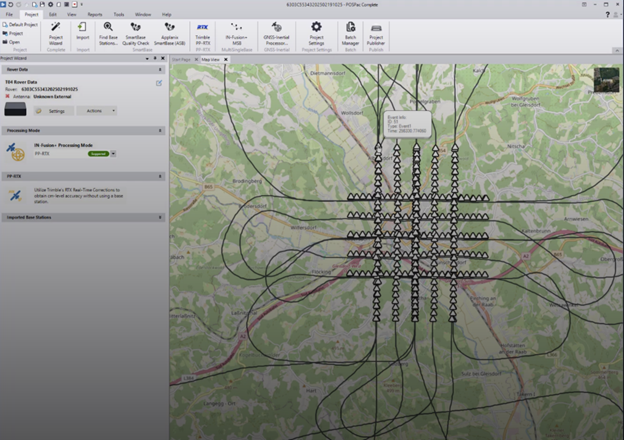Open the Reports menu
Viewport: 624px width, 440px height.
(94, 15)
